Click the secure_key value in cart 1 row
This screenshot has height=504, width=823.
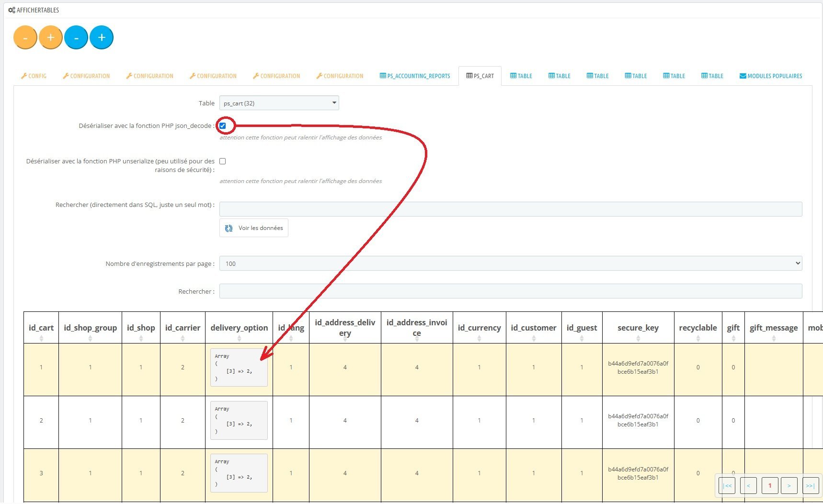pyautogui.click(x=638, y=367)
